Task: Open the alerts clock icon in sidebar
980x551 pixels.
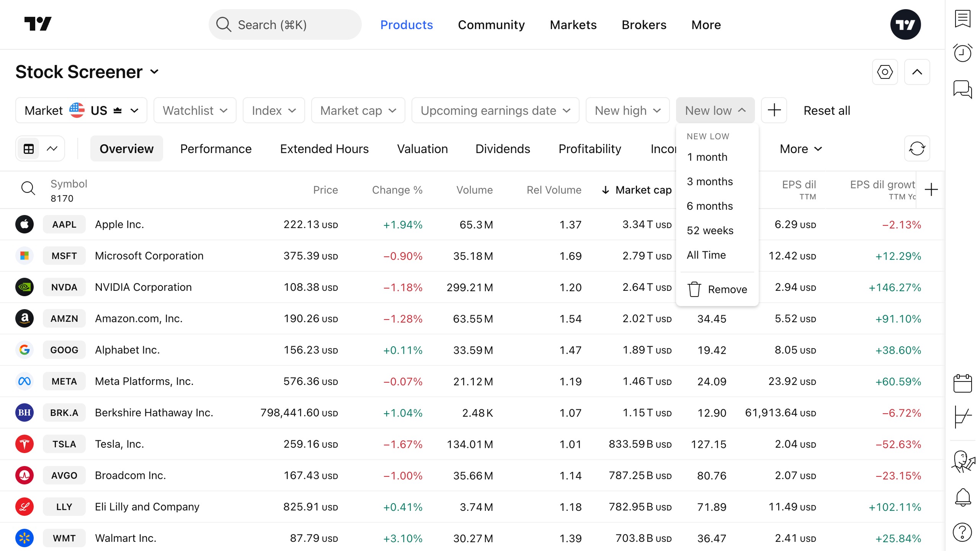Action: point(962,53)
